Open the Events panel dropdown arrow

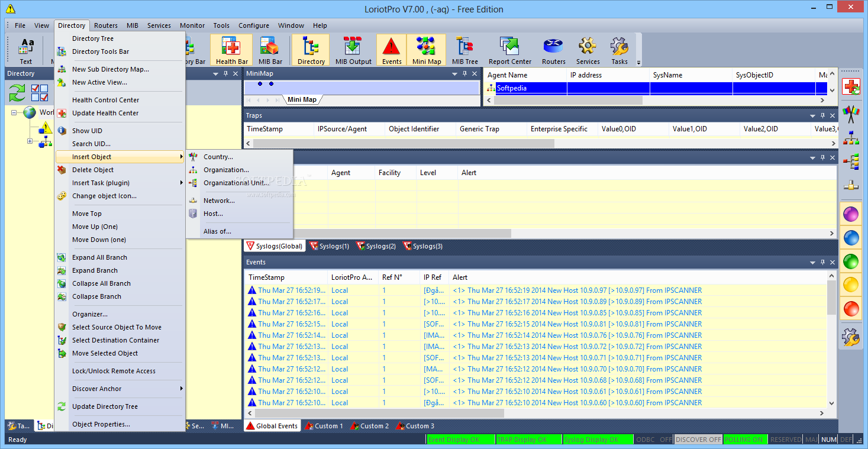click(x=812, y=263)
